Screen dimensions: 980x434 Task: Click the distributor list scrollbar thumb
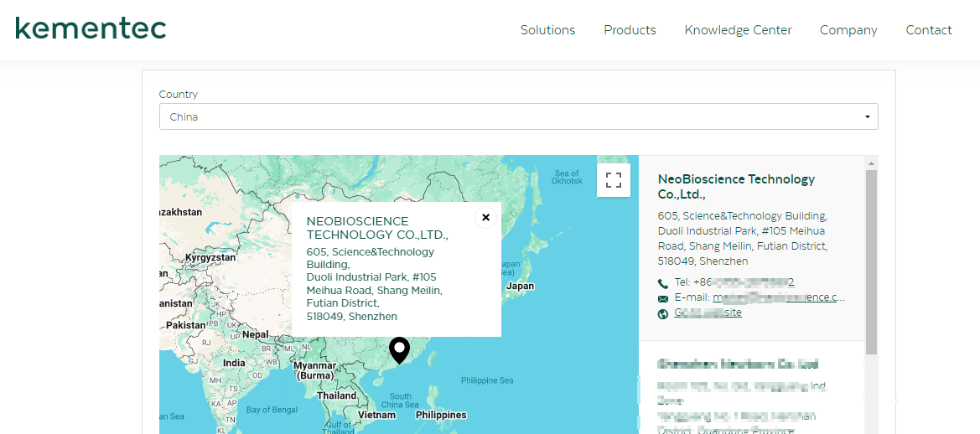tap(871, 261)
